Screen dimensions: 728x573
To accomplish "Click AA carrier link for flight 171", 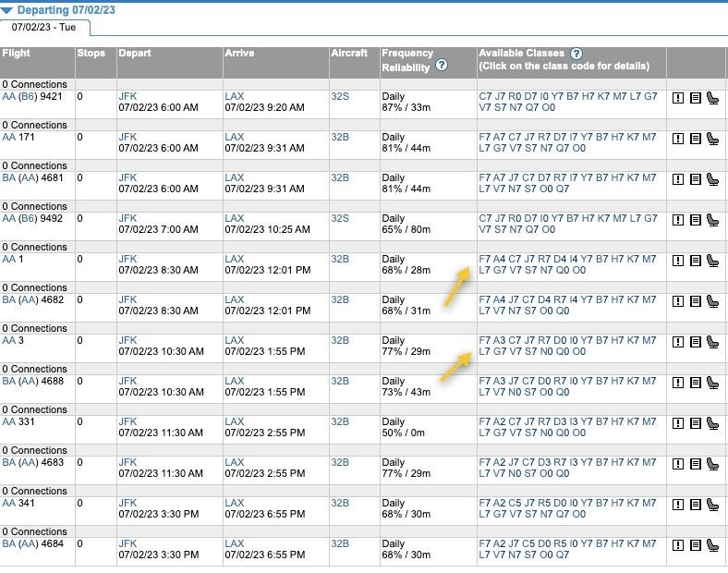I will 9,137.
